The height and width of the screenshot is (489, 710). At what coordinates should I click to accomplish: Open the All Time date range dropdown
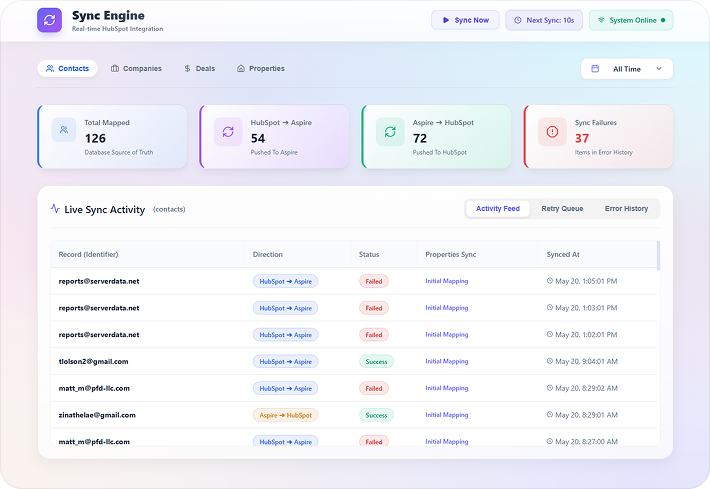tap(627, 69)
